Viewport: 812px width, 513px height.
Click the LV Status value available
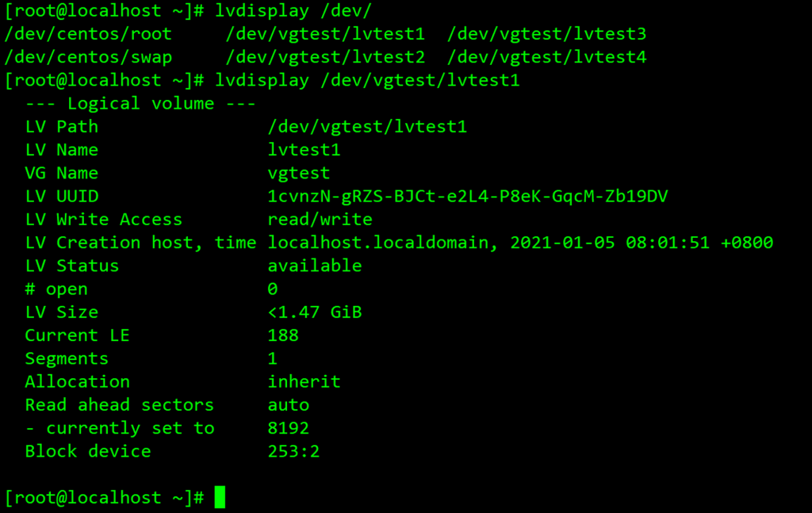pos(315,266)
